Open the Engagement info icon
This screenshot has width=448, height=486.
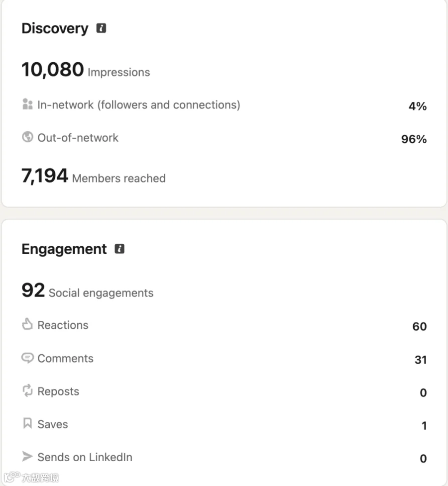[x=119, y=249]
